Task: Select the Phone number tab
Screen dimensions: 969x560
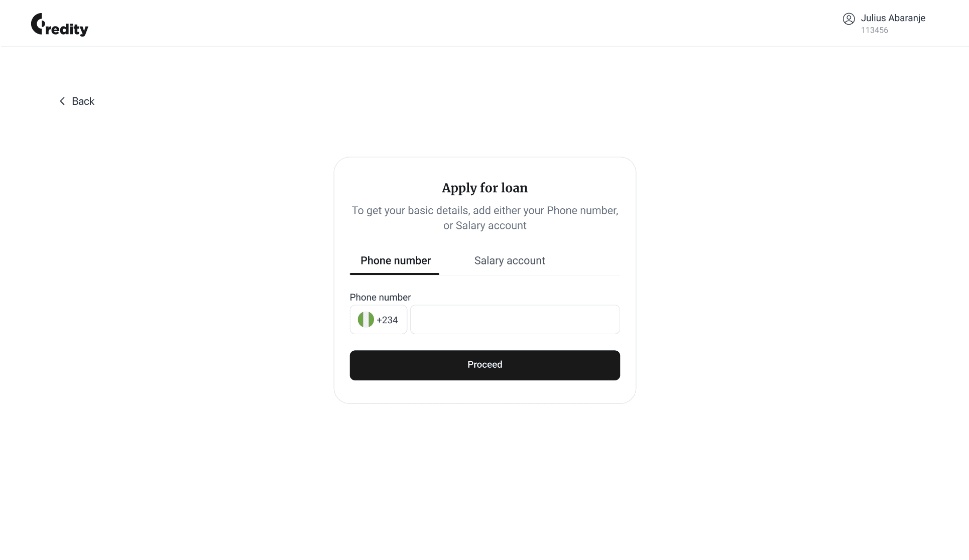Action: coord(395,260)
